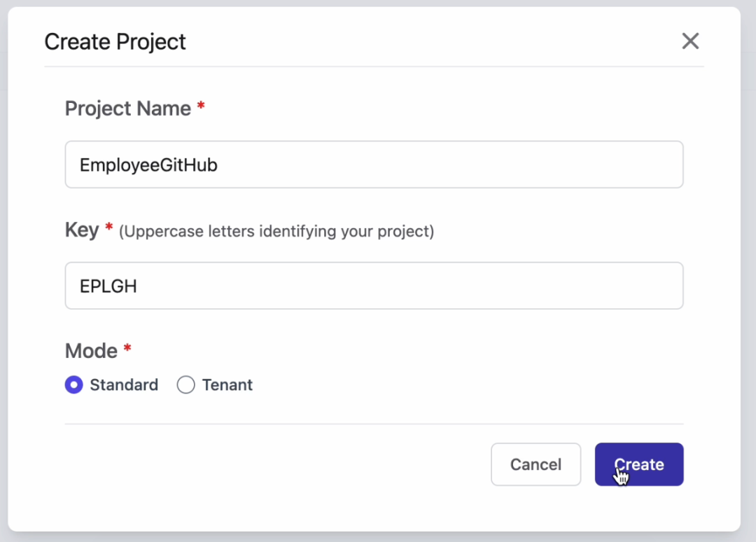Click the Tenant option label text

pos(227,385)
